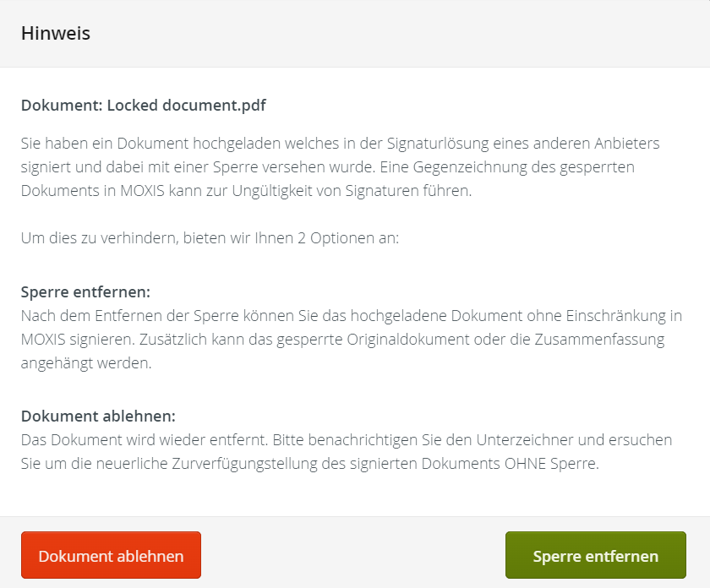Select the Hinweis dialog title

[56, 34]
